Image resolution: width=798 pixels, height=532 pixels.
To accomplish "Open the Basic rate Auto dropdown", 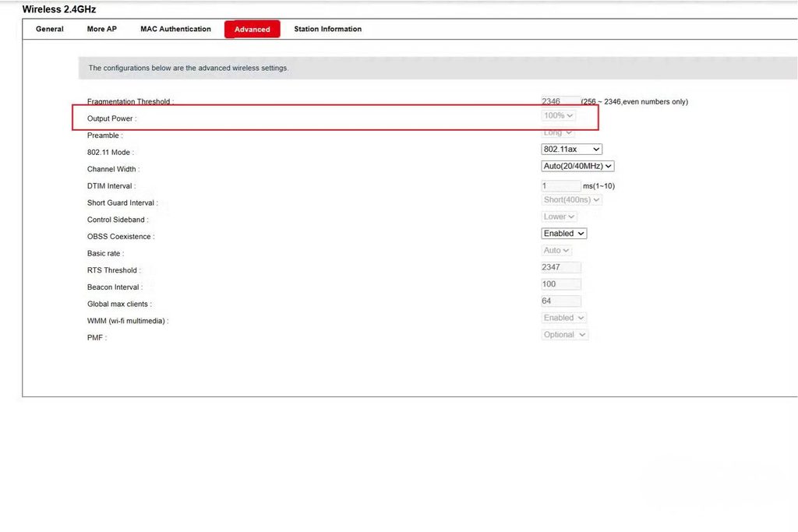I will 556,250.
